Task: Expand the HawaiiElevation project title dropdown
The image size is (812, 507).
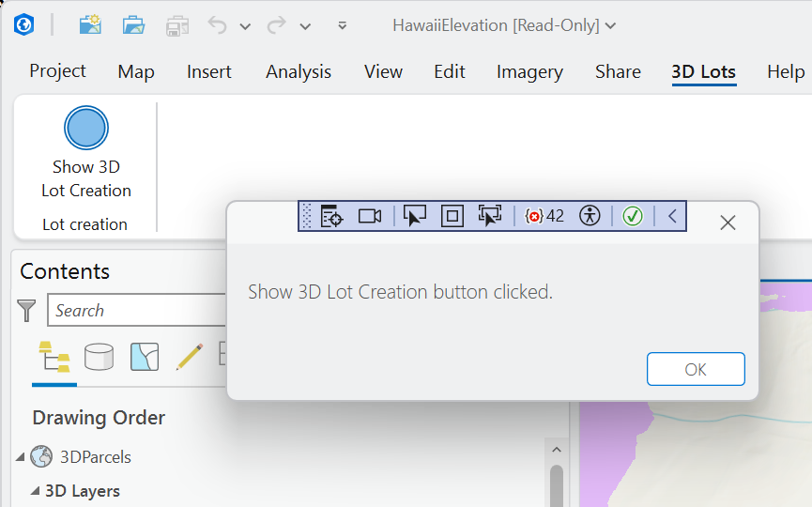Action: coord(611,25)
